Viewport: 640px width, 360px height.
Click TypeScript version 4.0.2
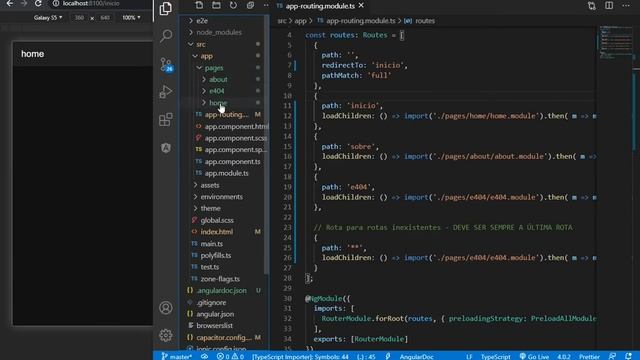(x=564, y=356)
